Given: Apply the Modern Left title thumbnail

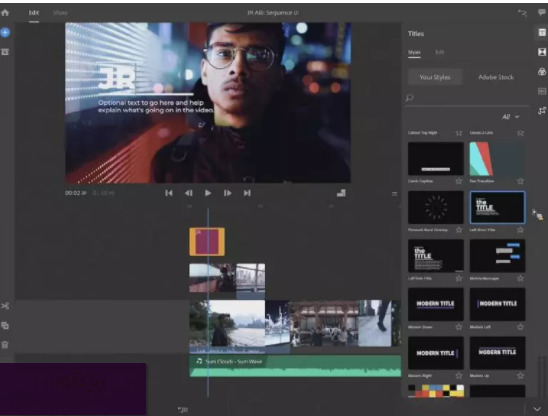Looking at the screenshot, I should [x=497, y=304].
